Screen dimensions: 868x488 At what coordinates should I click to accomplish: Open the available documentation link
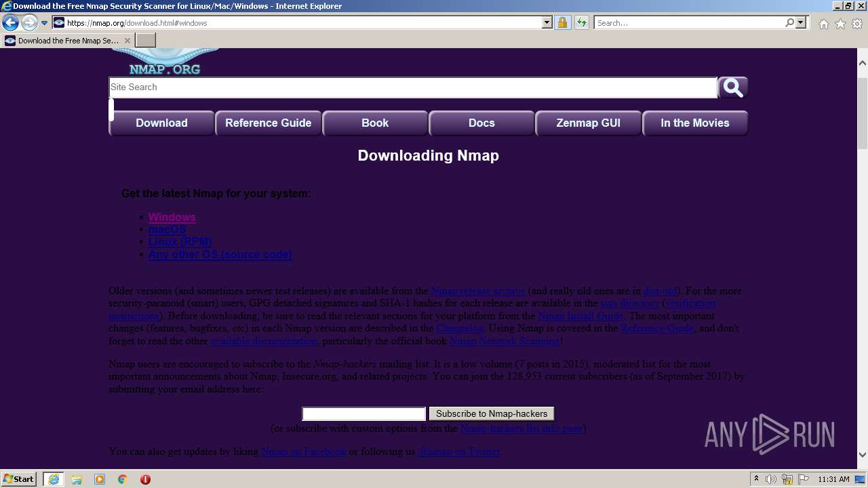(264, 341)
